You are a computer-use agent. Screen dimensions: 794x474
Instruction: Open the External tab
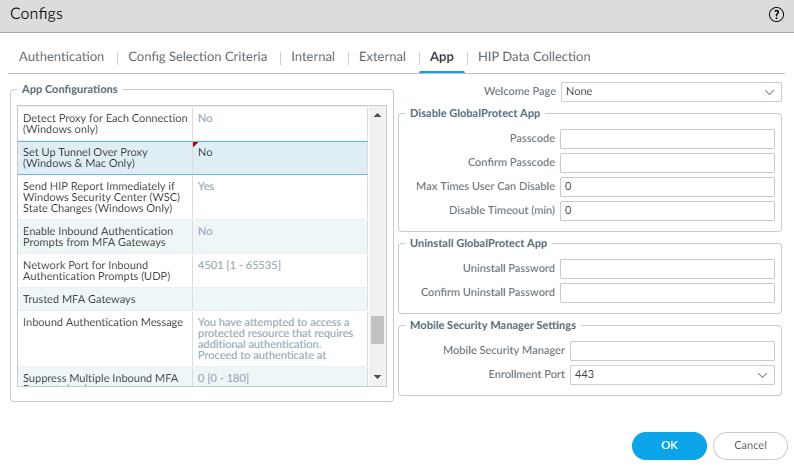pyautogui.click(x=382, y=57)
